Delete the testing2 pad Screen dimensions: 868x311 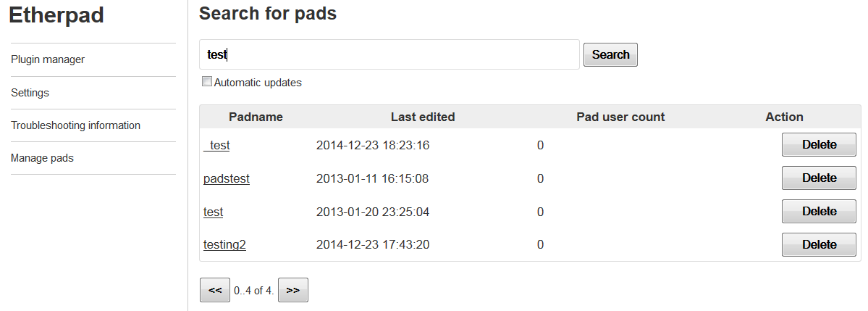(819, 245)
